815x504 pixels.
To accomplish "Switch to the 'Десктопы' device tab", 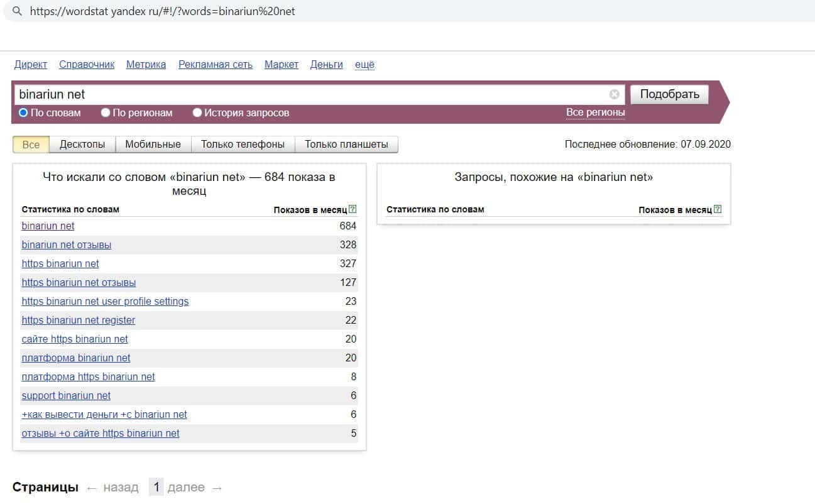I will click(x=82, y=145).
